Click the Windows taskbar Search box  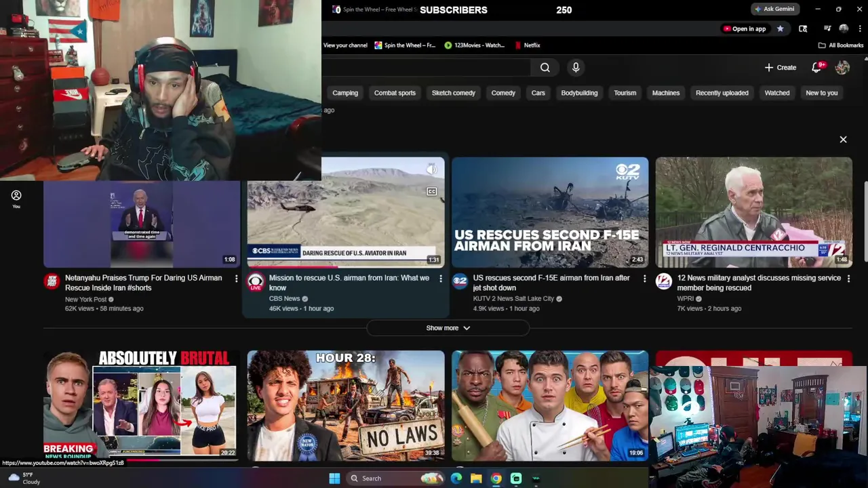pos(396,479)
